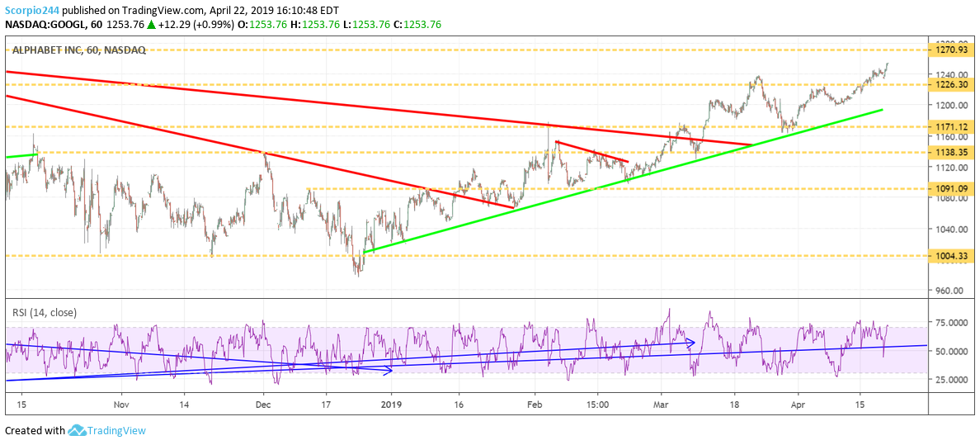Viewport: 980px width, 445px height.
Task: Select the 1226.30 price level tag
Action: coord(952,84)
